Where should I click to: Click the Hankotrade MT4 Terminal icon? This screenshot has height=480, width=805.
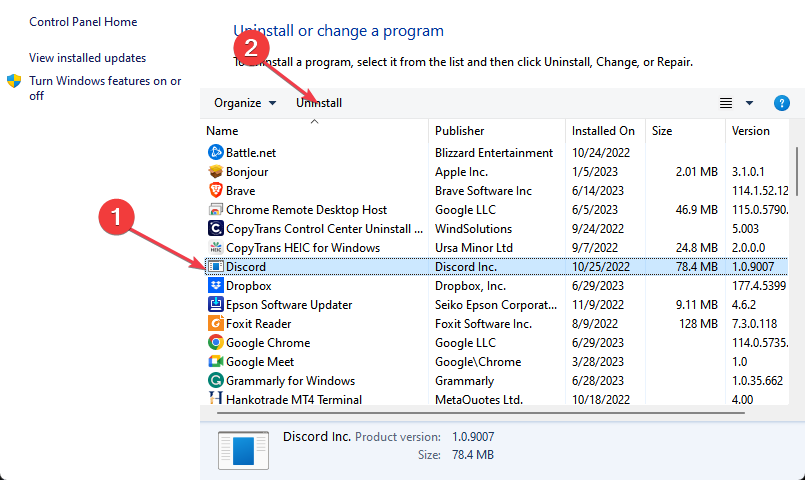click(x=215, y=398)
